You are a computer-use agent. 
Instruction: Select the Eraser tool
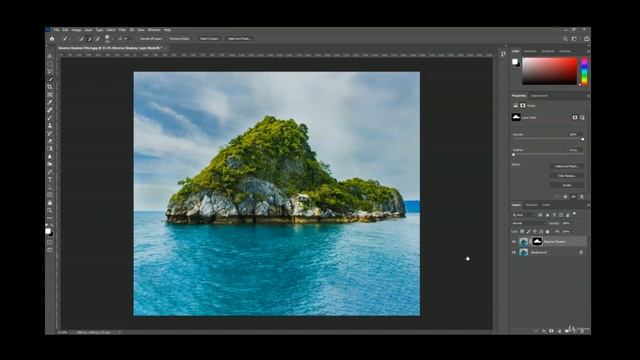click(51, 141)
